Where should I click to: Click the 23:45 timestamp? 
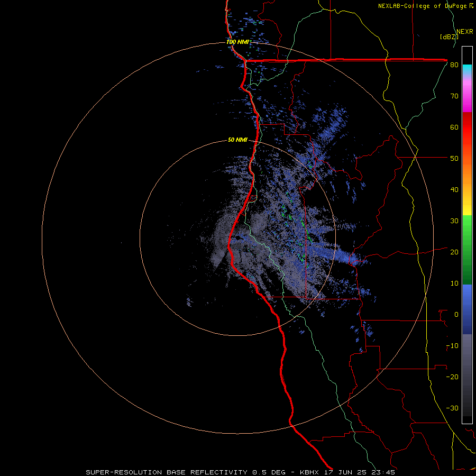(384, 472)
